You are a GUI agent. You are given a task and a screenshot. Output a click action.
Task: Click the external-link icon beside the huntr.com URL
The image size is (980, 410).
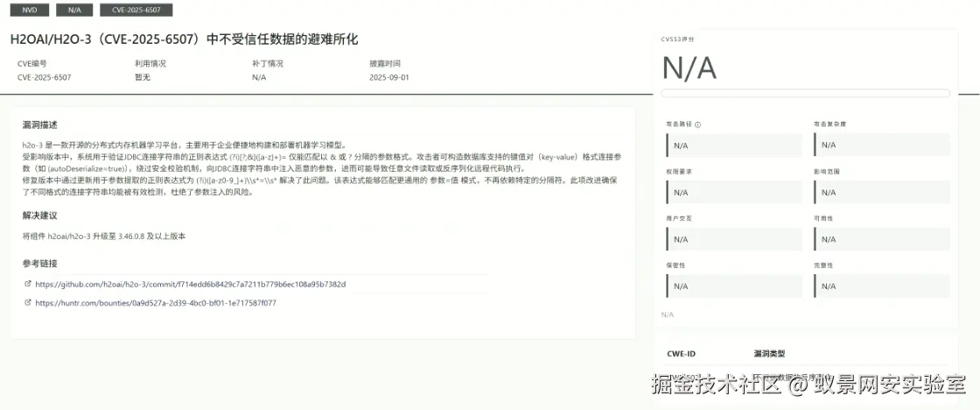27,302
